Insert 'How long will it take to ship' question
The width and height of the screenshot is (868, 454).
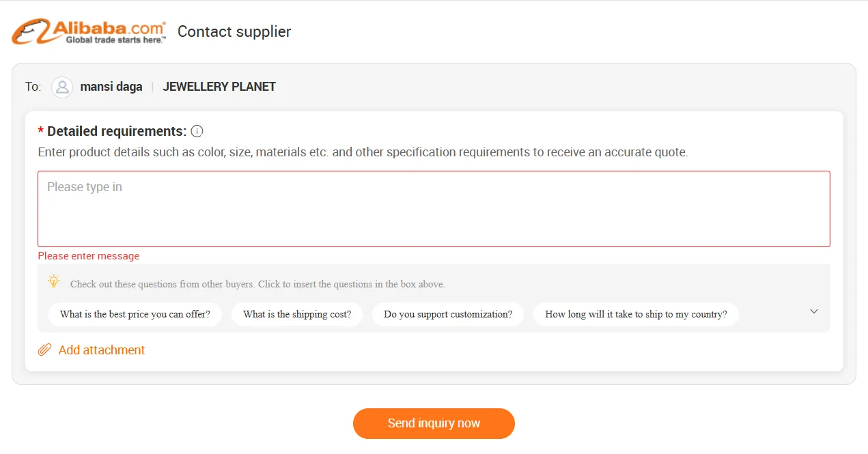(636, 314)
